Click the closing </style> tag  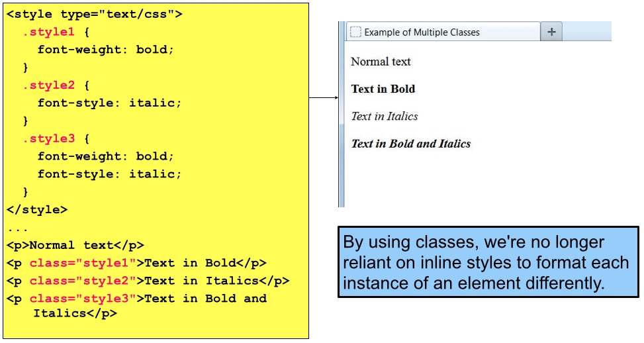[x=37, y=210]
